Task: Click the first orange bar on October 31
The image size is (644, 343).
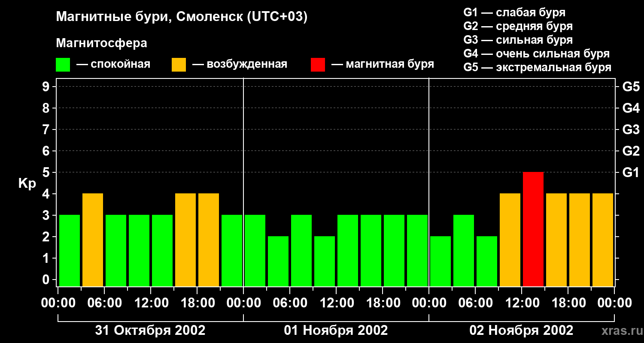Action: click(93, 240)
